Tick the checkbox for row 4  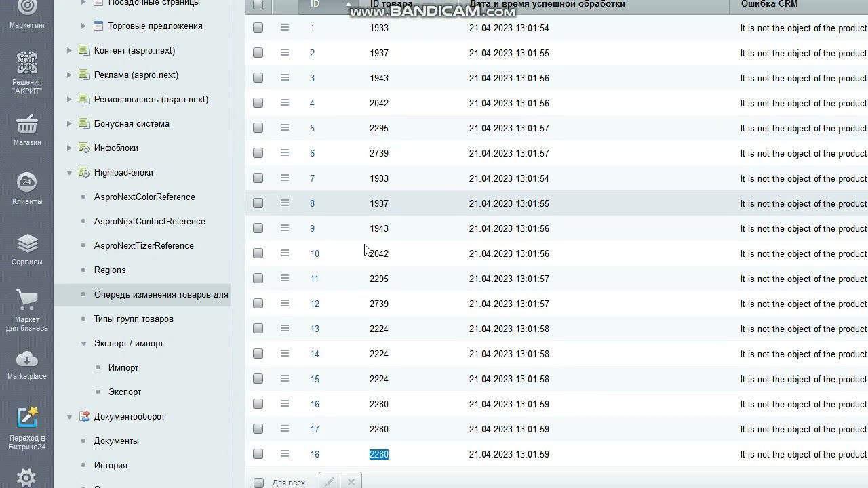[x=258, y=103]
